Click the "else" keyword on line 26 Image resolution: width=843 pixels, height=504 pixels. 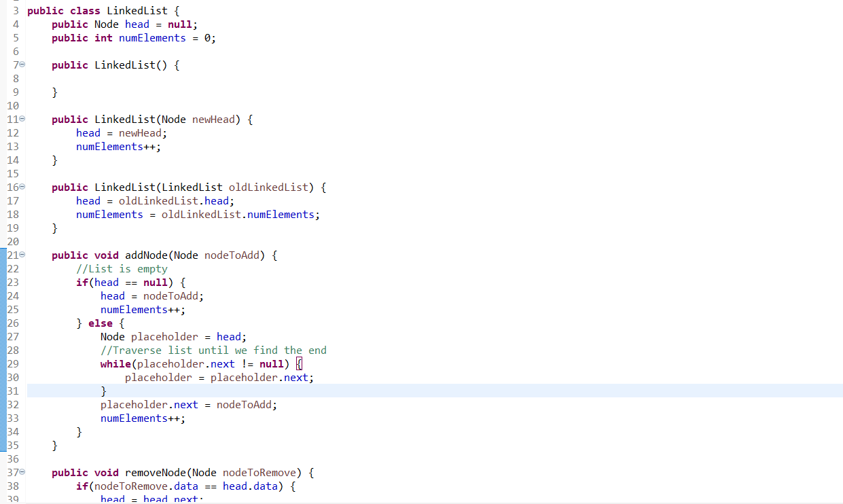coord(101,323)
